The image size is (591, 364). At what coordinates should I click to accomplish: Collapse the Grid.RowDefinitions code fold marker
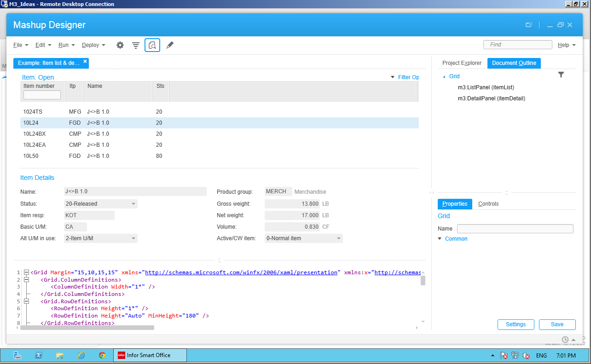[x=26, y=301]
